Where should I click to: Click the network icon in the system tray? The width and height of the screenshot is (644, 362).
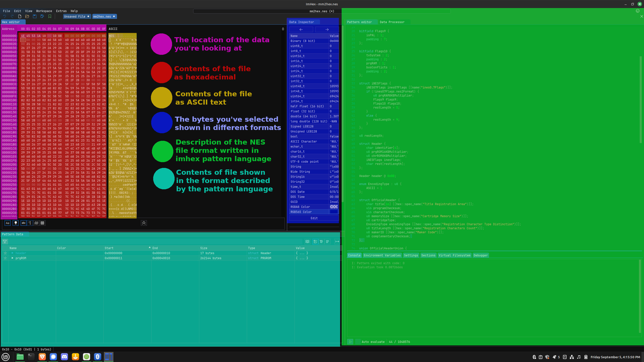point(572,357)
